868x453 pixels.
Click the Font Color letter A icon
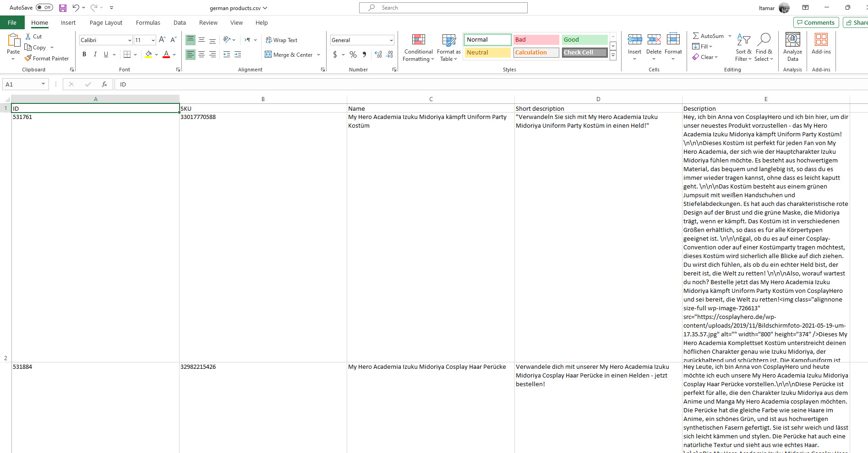pyautogui.click(x=166, y=54)
